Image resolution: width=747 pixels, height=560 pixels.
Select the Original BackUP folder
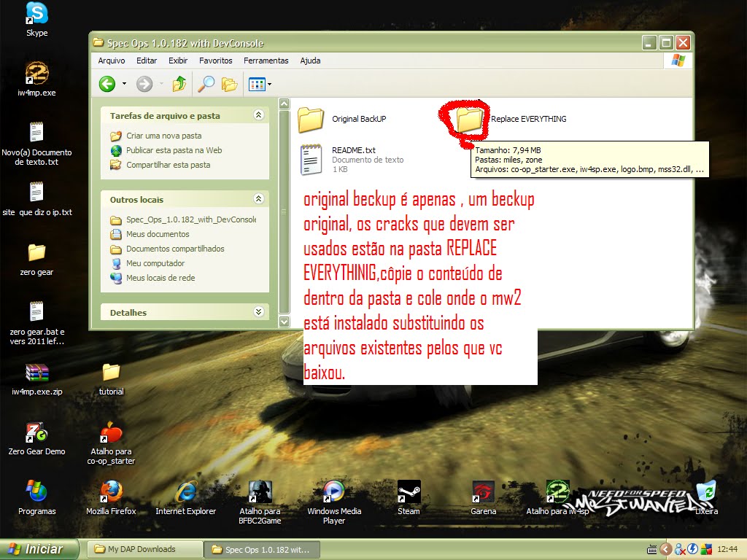pos(342,119)
